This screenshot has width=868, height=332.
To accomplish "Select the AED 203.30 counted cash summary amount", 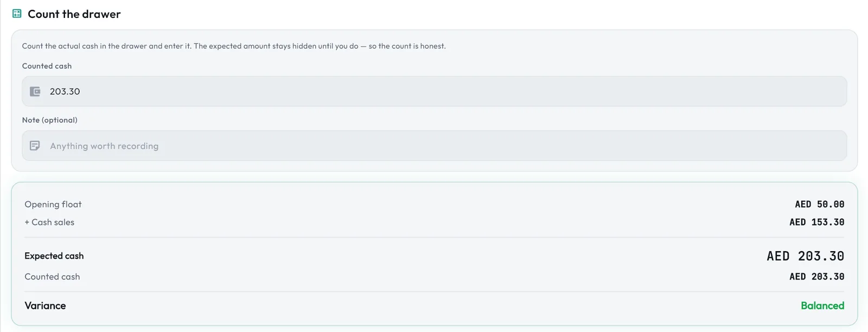I will [x=816, y=276].
